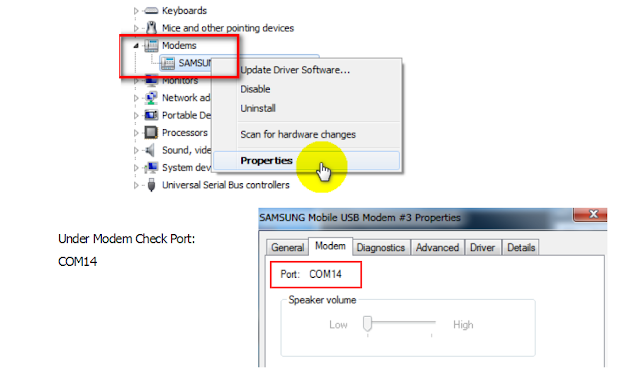Viewport: 640px width, 378px height.
Task: Select the Keyboards tree label
Action: (x=184, y=11)
